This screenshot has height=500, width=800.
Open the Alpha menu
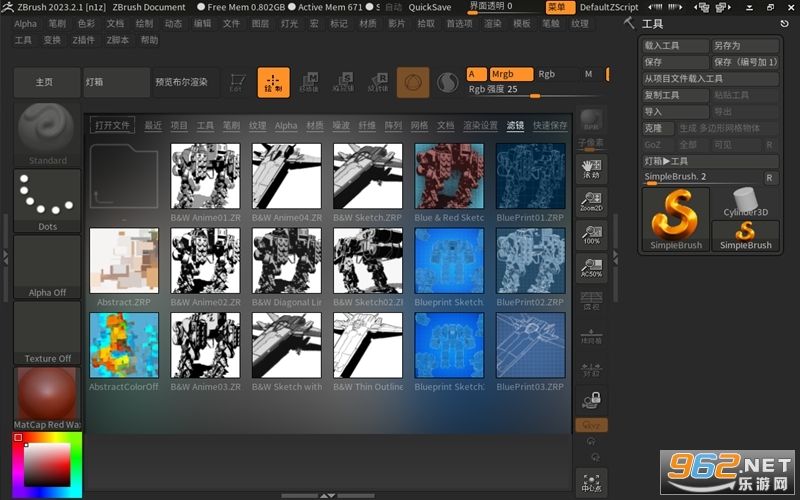[26, 23]
